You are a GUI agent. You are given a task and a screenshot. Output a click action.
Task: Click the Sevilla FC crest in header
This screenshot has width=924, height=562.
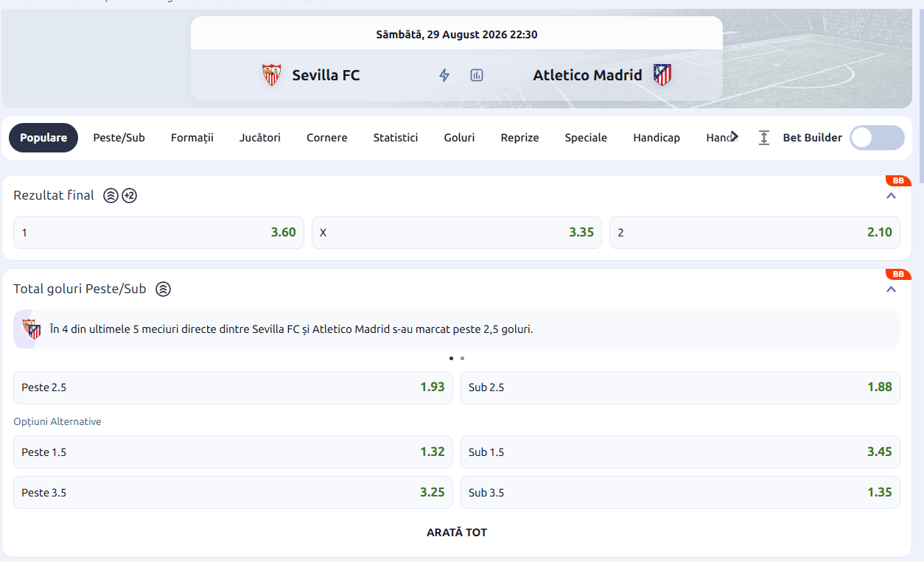[x=272, y=75]
